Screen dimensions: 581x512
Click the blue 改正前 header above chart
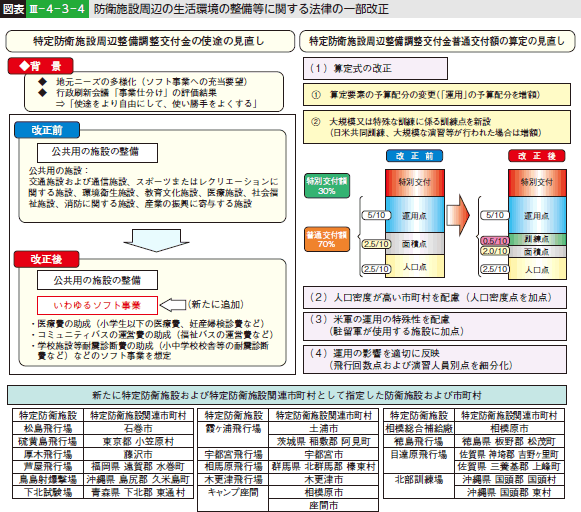pyautogui.click(x=414, y=156)
